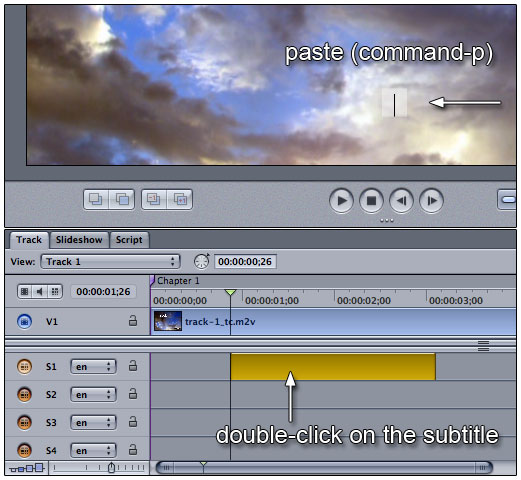This screenshot has width=521, height=480.
Task: Toggle the V1 video stream button
Action: 24,321
